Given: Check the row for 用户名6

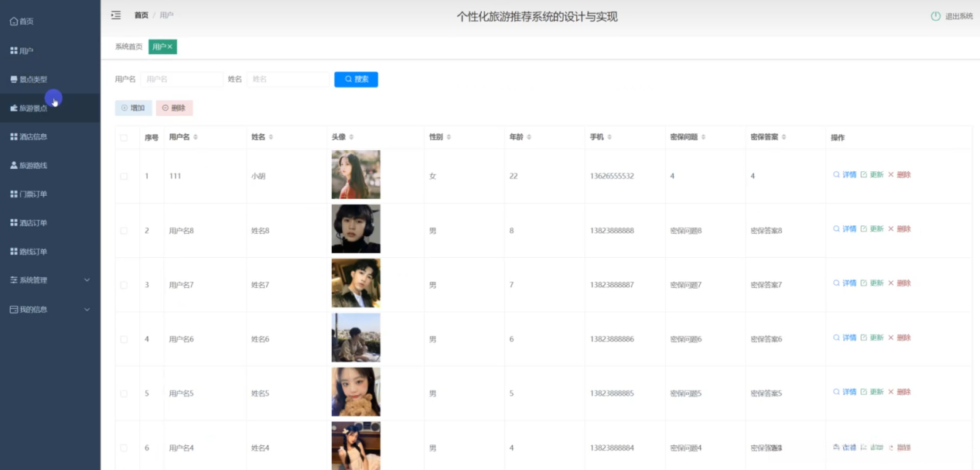Looking at the screenshot, I should pyautogui.click(x=124, y=339).
